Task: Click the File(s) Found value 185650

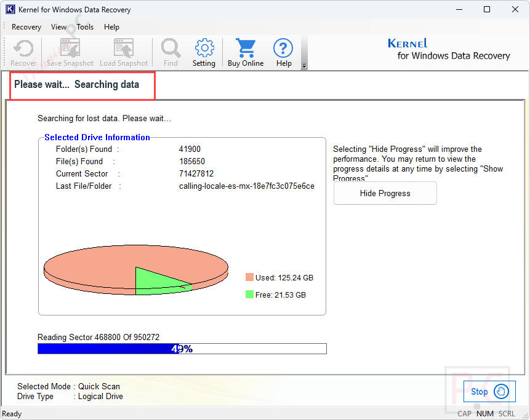Action: (x=192, y=161)
